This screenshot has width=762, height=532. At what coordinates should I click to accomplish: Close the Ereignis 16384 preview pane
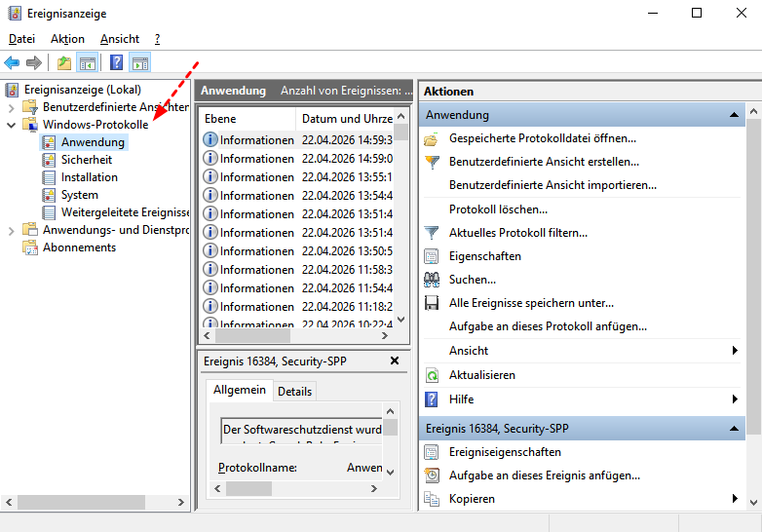pos(395,361)
